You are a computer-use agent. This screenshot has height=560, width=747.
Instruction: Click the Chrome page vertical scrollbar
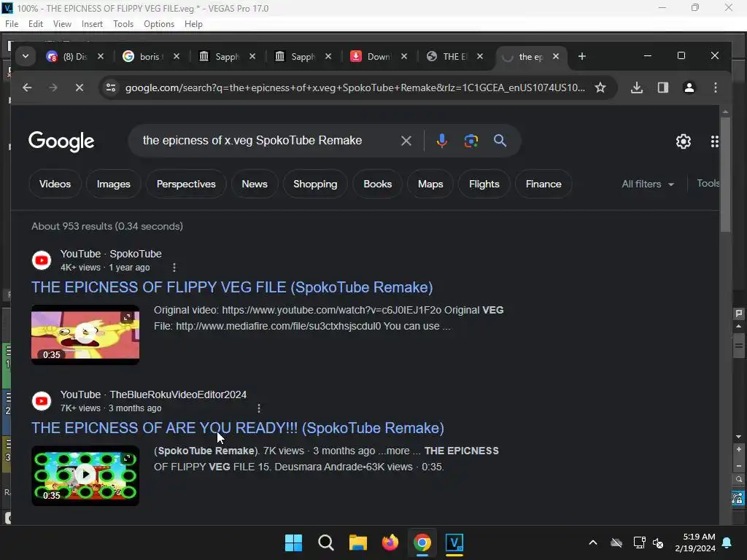coord(725,174)
